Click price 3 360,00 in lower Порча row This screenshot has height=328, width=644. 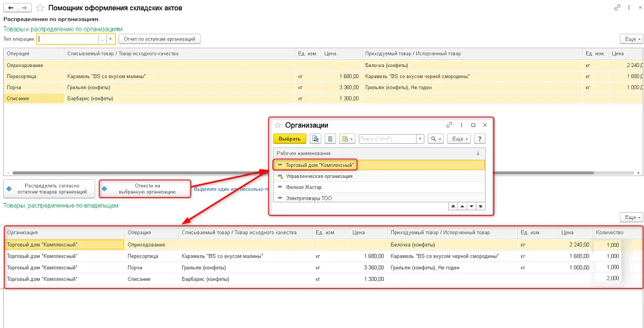click(x=374, y=267)
